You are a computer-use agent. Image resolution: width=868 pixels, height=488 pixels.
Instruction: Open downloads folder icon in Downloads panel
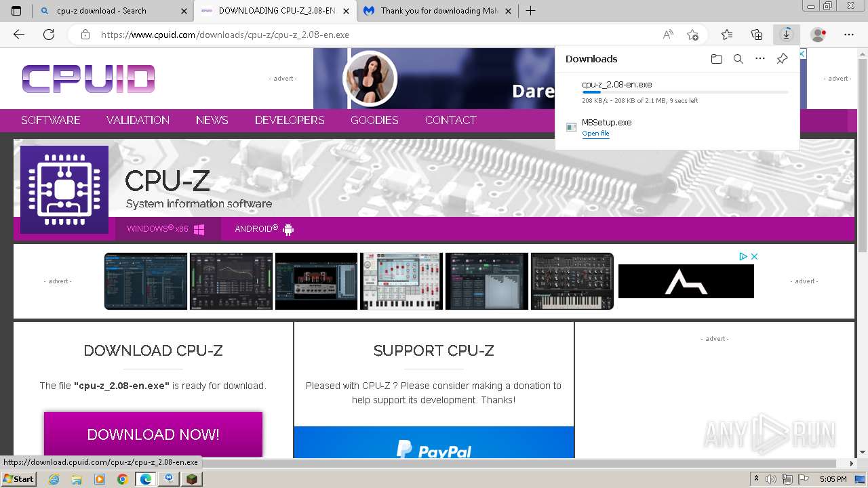pos(717,59)
